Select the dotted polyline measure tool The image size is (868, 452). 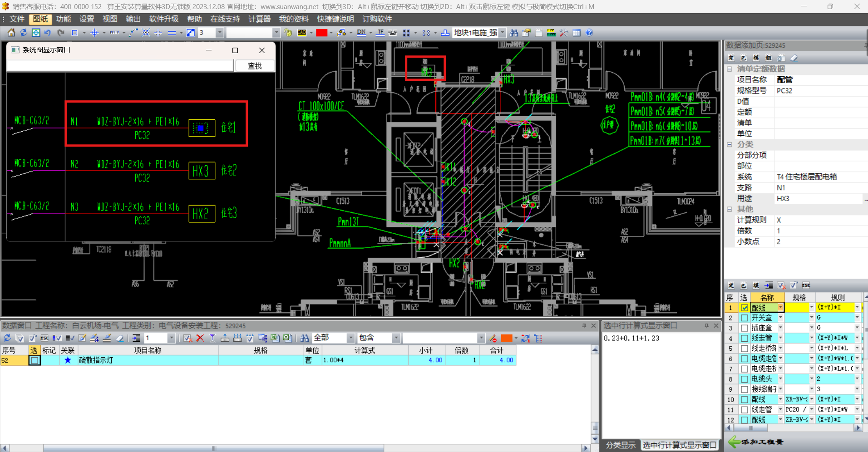[x=133, y=33]
